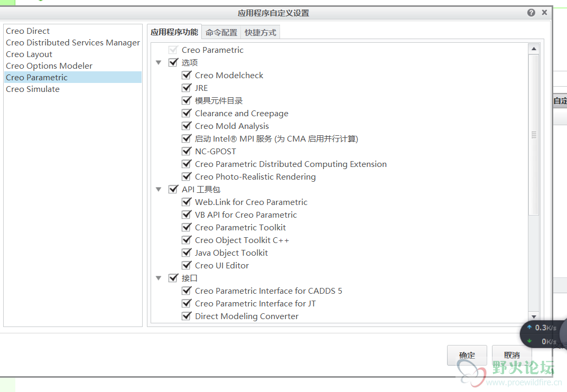Disable Clearance and Creepage checkbox
The width and height of the screenshot is (567, 392).
click(x=187, y=113)
